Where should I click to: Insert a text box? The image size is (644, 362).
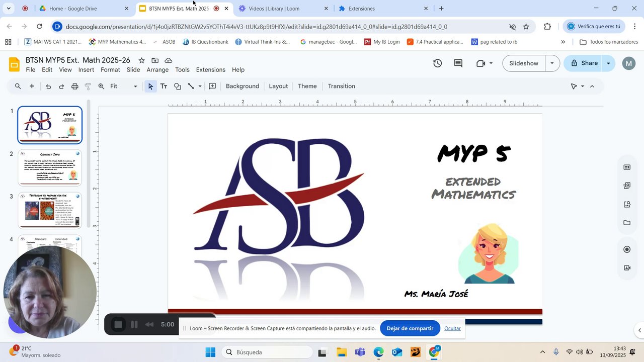pyautogui.click(x=164, y=86)
